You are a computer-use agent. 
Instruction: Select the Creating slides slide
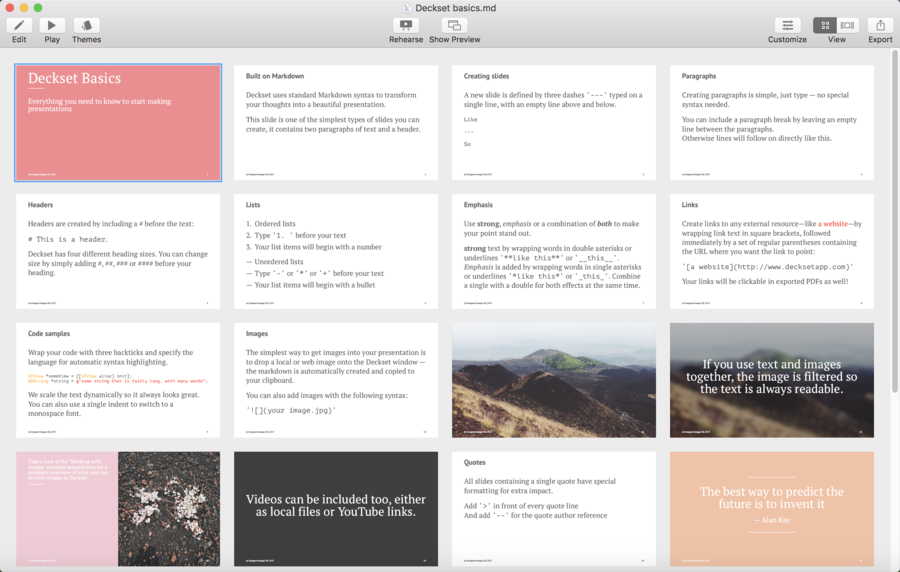554,123
